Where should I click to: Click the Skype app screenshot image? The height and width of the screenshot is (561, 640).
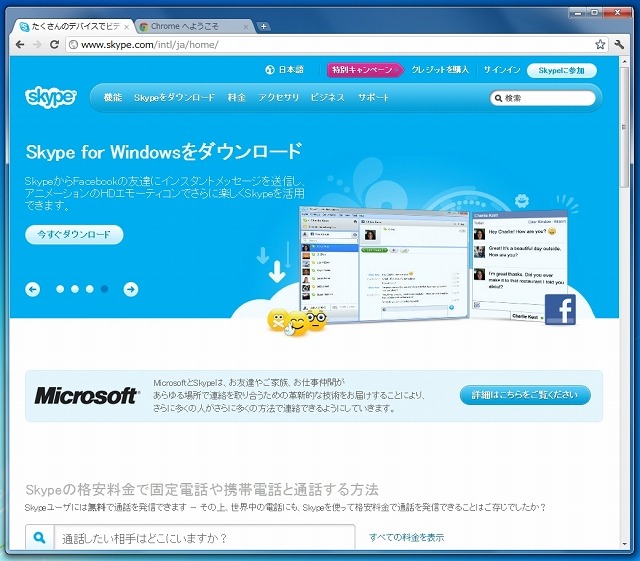pyautogui.click(x=384, y=263)
